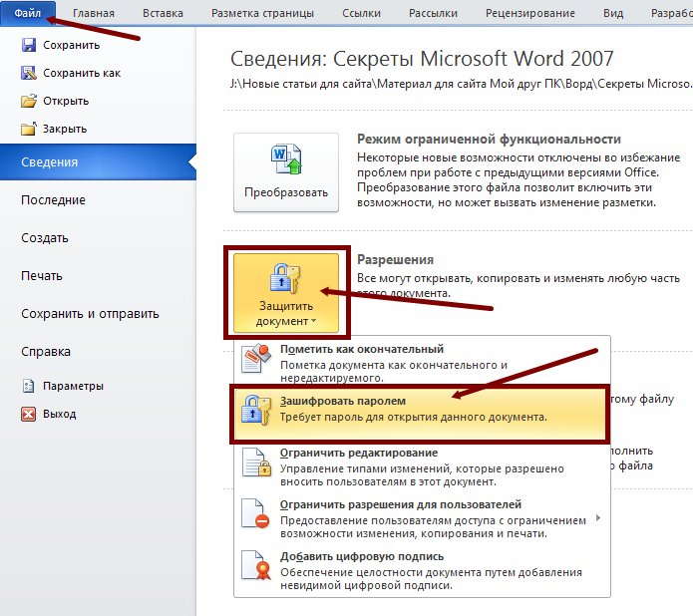Click the Encrypt with Password lock icon
This screenshot has height=616, width=693.
tap(256, 410)
